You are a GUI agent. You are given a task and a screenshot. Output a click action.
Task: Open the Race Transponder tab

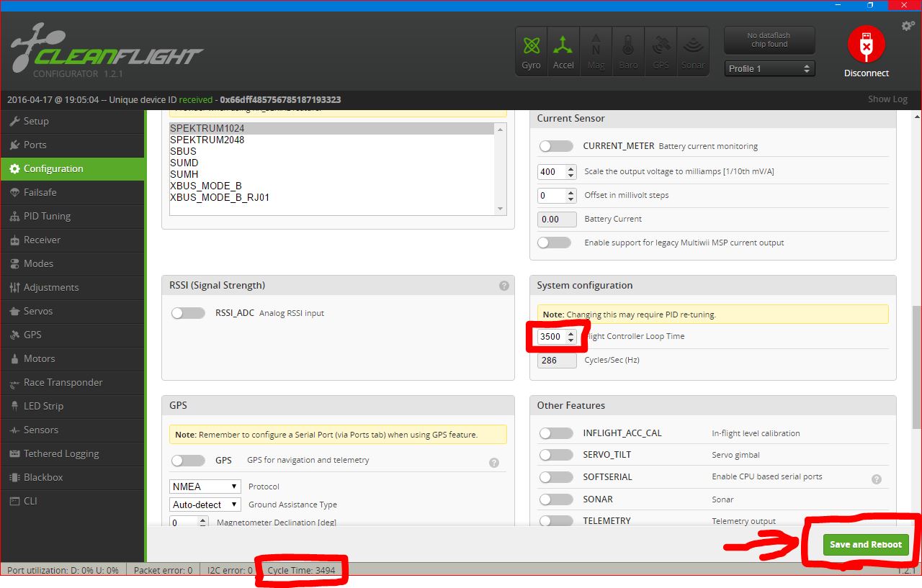(72, 382)
